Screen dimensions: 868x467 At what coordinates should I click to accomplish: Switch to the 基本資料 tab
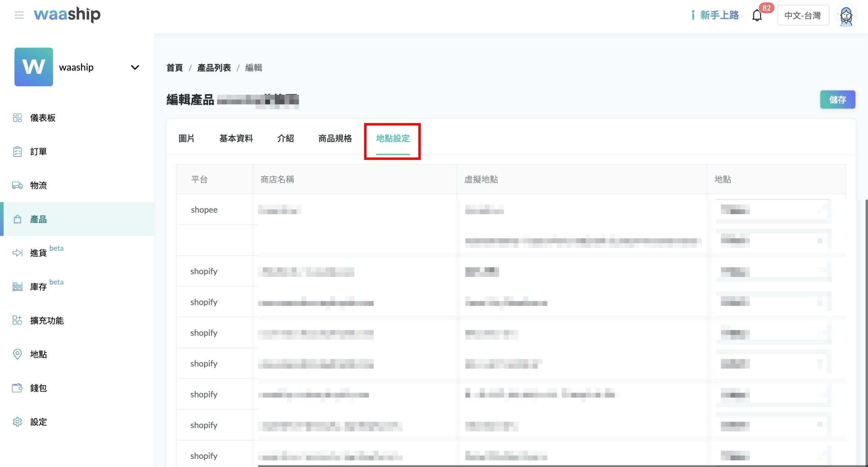click(x=236, y=138)
